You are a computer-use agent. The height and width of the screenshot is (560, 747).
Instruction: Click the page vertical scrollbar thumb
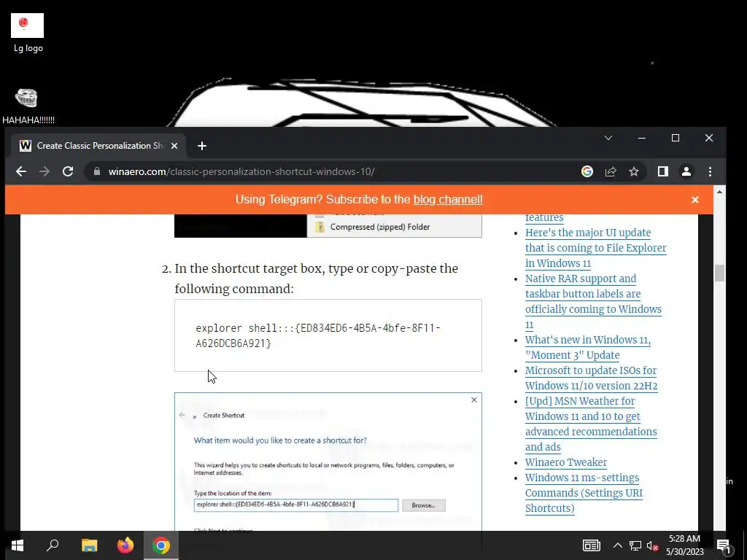pyautogui.click(x=719, y=273)
